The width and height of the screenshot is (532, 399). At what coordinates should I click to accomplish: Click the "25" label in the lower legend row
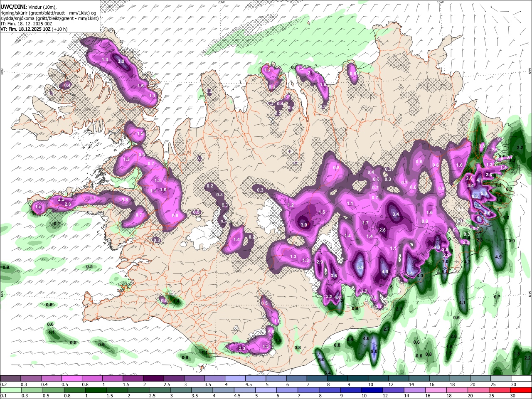point(491,396)
